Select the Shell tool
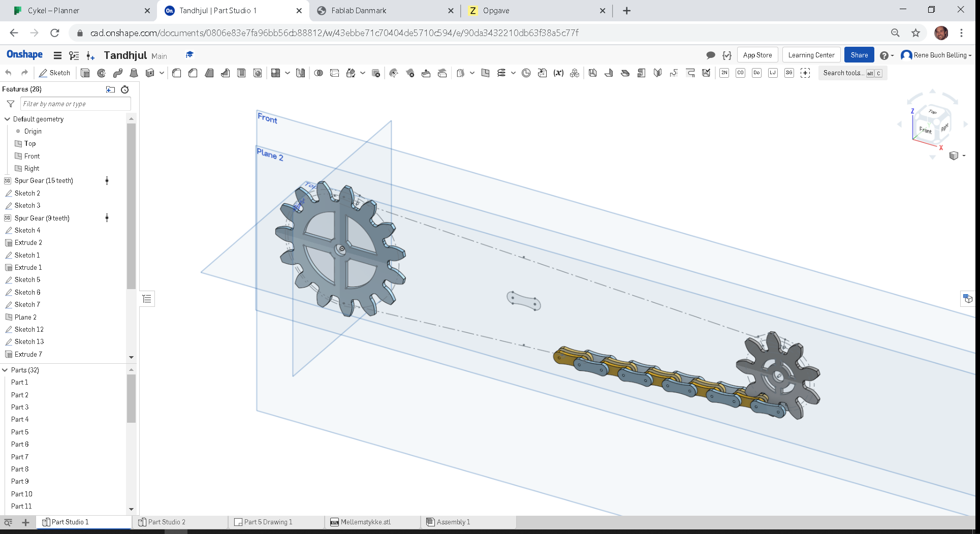 click(x=242, y=73)
